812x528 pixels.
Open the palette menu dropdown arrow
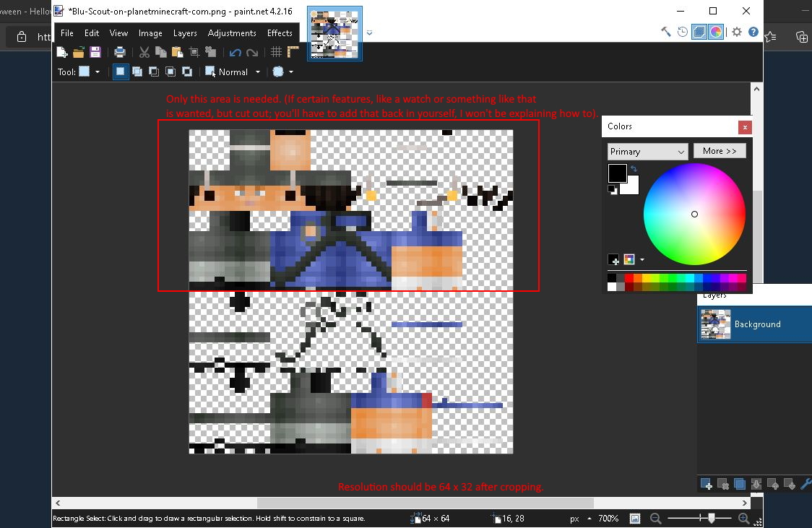coord(642,260)
